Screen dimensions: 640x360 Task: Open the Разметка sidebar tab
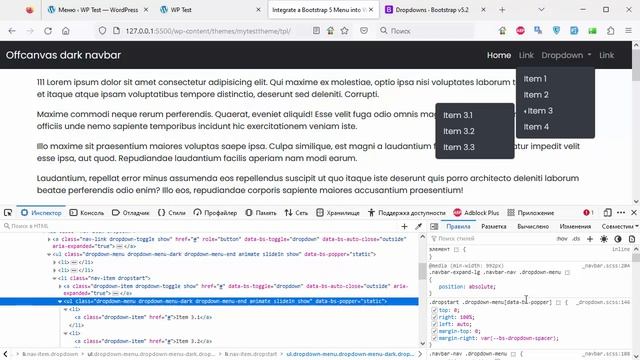[493, 226]
